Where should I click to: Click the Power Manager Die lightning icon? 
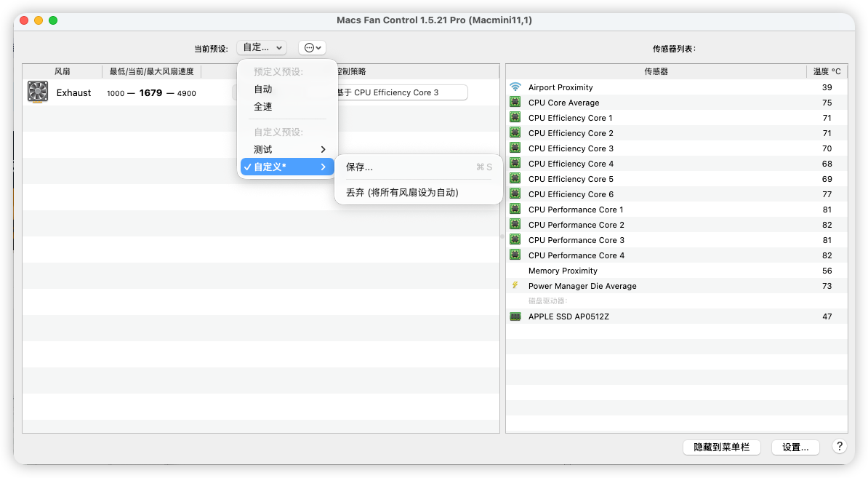point(515,286)
